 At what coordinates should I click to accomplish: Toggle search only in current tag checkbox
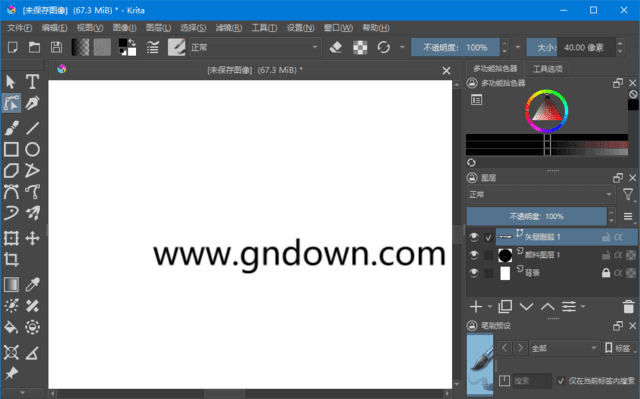pos(561,381)
